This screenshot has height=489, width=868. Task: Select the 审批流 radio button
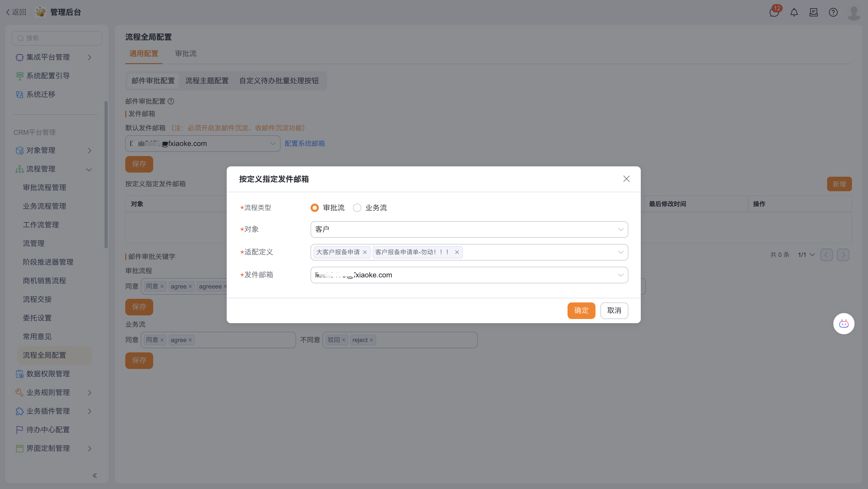(314, 208)
